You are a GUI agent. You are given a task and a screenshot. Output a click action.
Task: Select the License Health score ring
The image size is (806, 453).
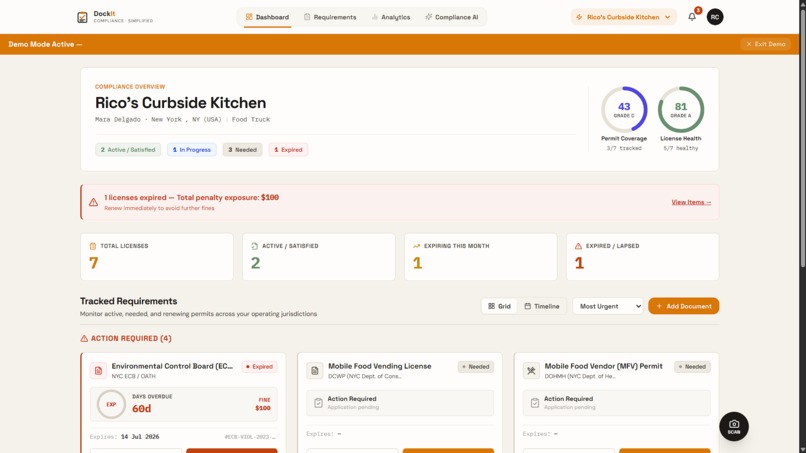click(x=681, y=109)
